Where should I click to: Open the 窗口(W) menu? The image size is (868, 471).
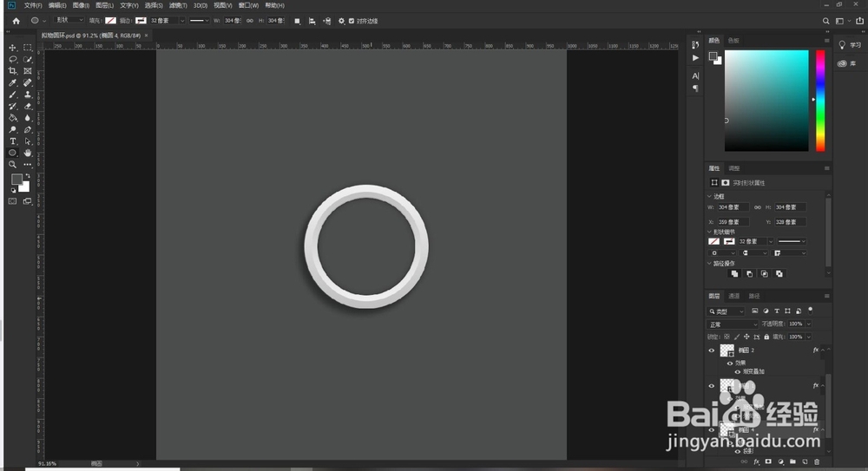[x=248, y=5]
